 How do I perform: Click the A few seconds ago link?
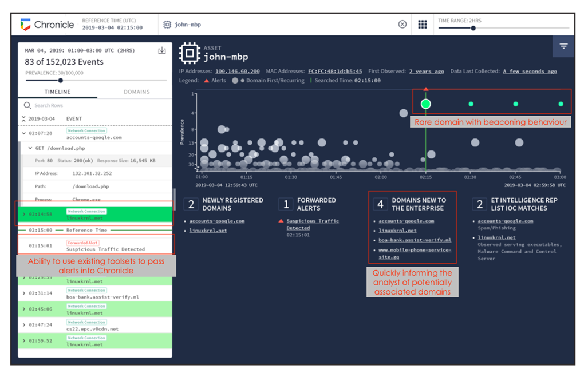530,71
